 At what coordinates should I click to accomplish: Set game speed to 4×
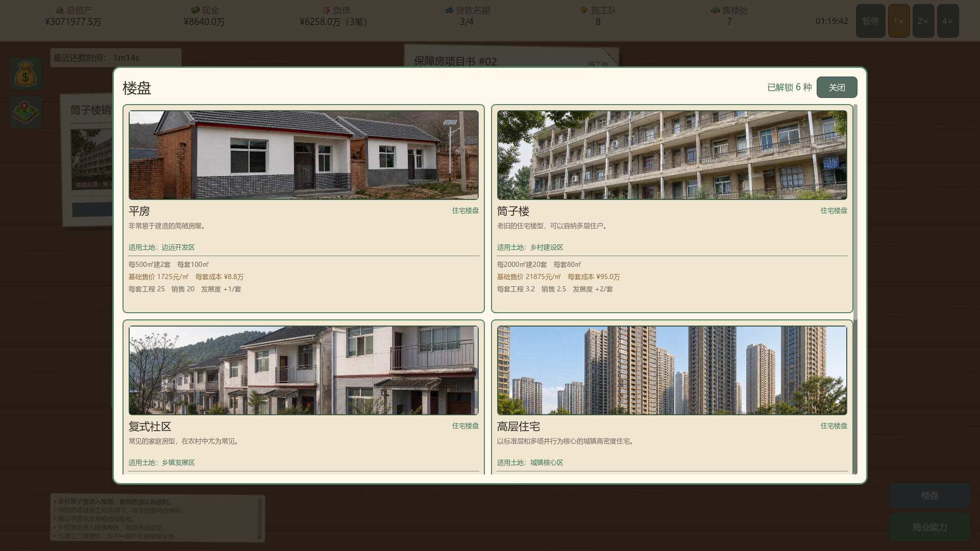pos(948,21)
